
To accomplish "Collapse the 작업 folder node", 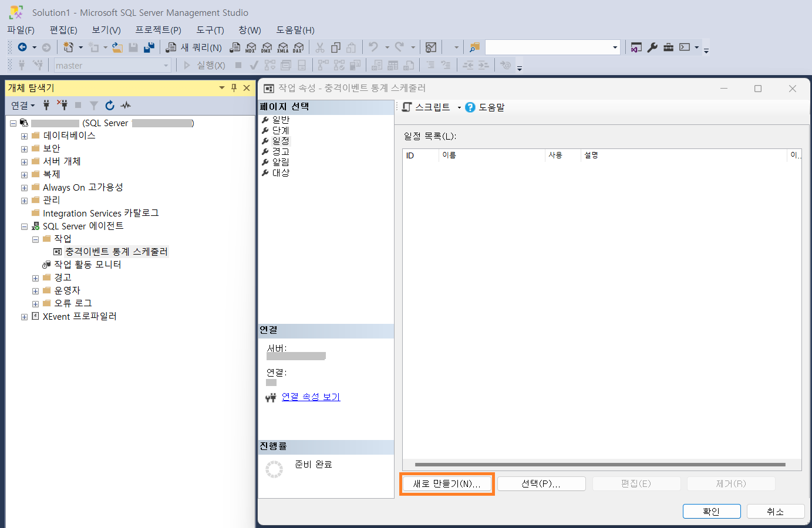I will (x=35, y=239).
